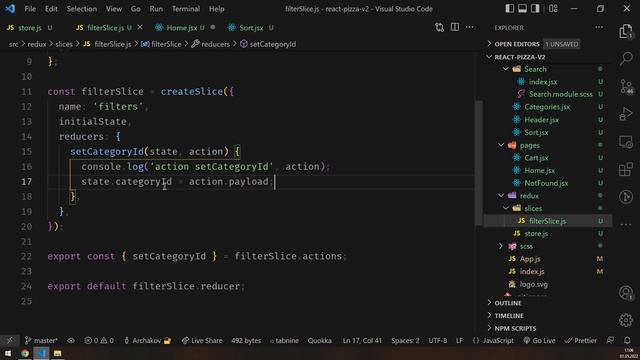Open Customize Layout icon
640x360 pixels.
pos(553,9)
